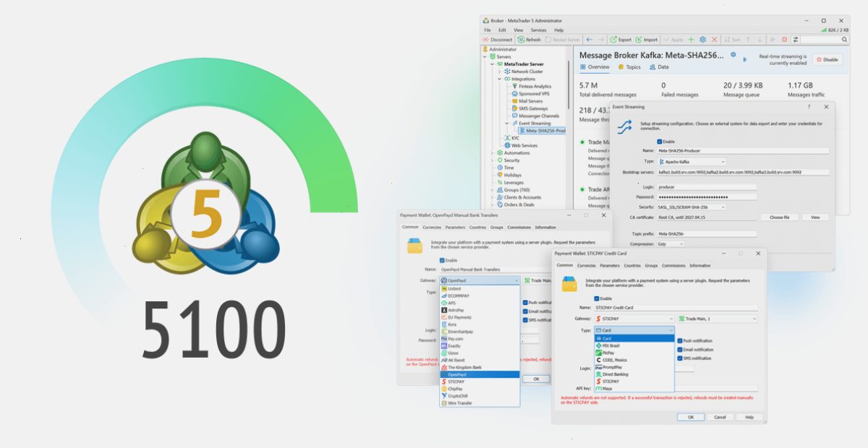
Task: Toggle Email notification in STICPAY dialog
Action: [x=680, y=350]
